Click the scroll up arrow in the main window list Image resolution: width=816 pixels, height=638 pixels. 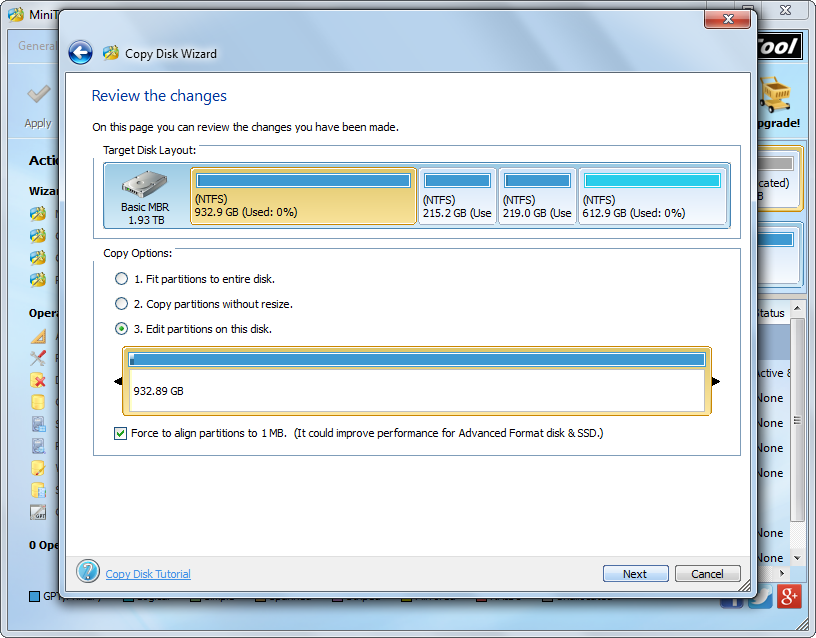[x=797, y=309]
